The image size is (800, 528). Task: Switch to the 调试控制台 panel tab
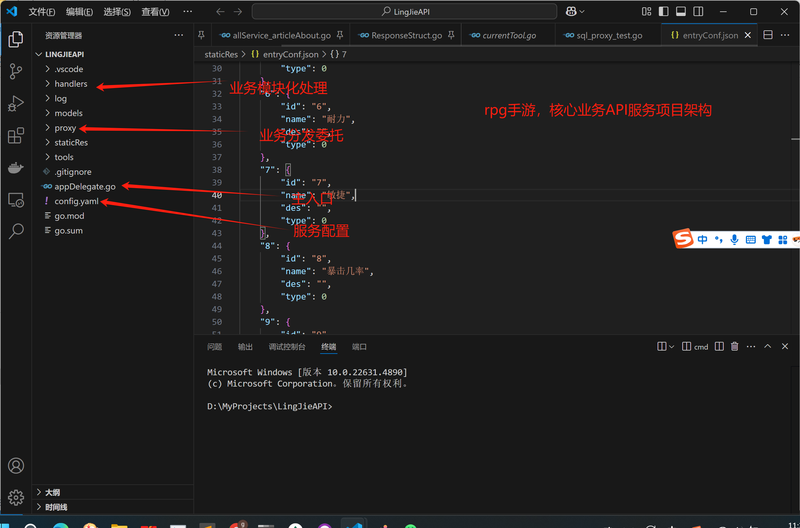287,346
